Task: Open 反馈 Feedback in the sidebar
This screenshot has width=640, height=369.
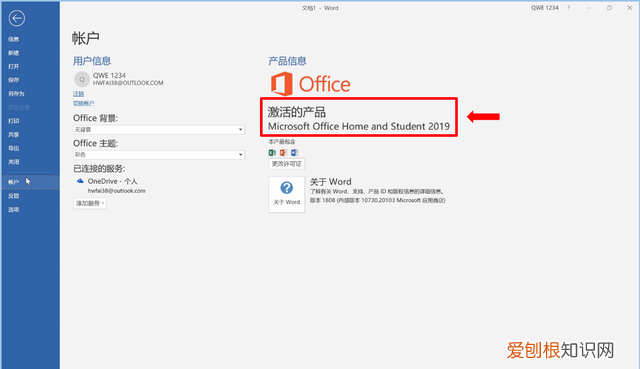Action: (13, 196)
